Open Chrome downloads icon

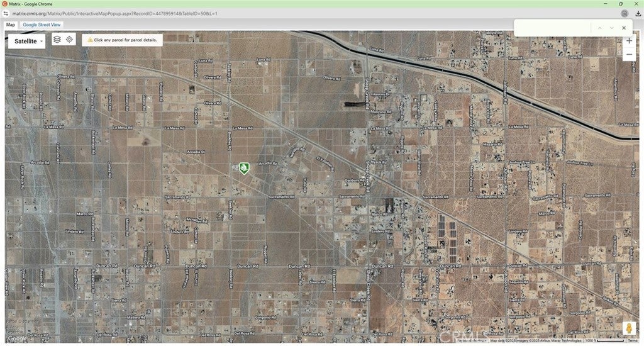(x=638, y=13)
